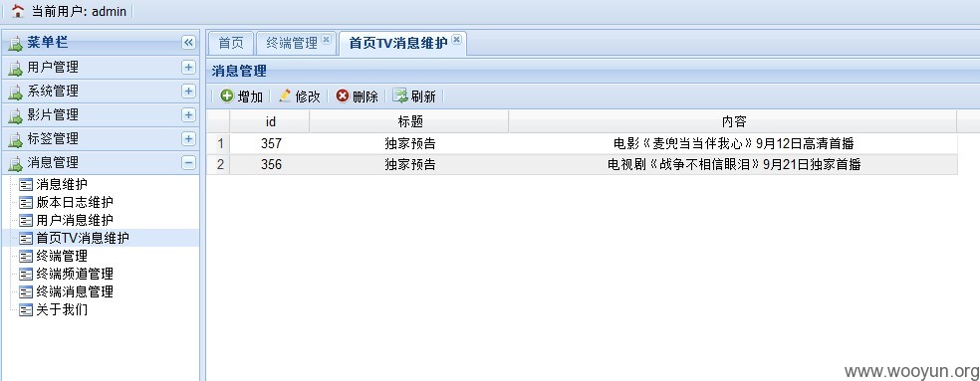Click the 麦兜当当伴我心 content cell

[x=733, y=143]
